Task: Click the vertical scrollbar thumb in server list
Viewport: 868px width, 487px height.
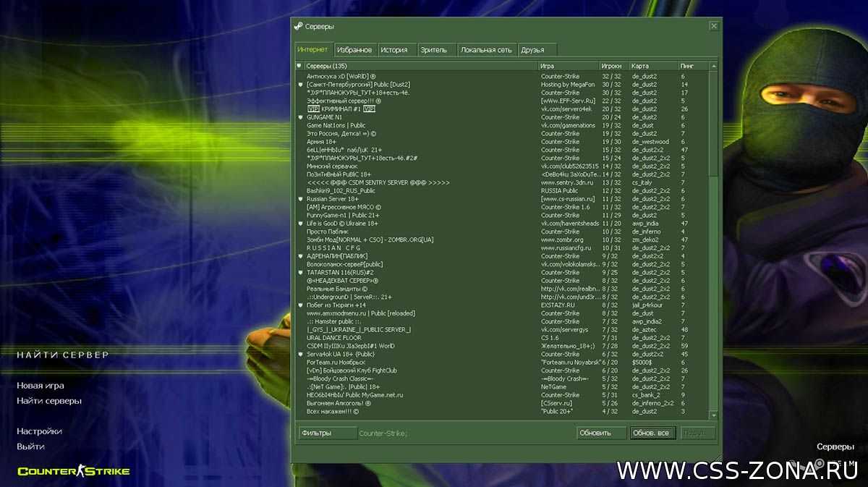Action: (x=713, y=123)
